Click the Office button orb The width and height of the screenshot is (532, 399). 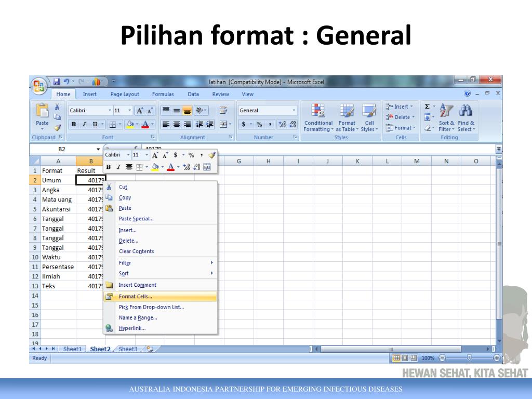click(38, 86)
